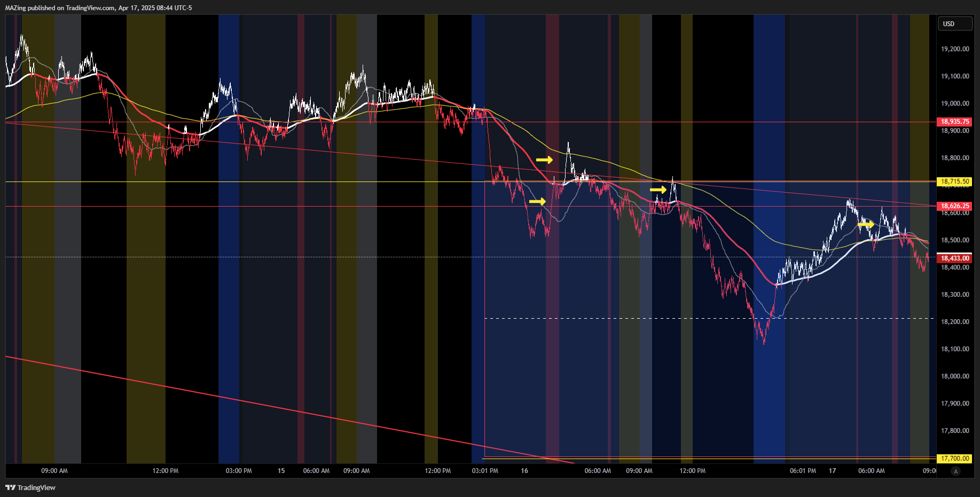980x497 pixels.
Task: Click the date label 16 on time axis
Action: (524, 471)
